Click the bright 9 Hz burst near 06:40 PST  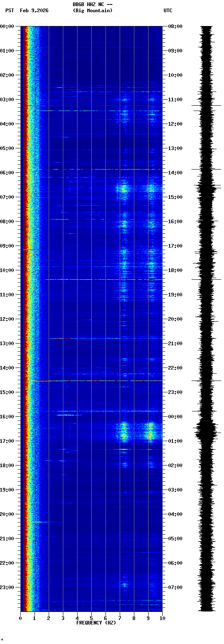(151, 189)
